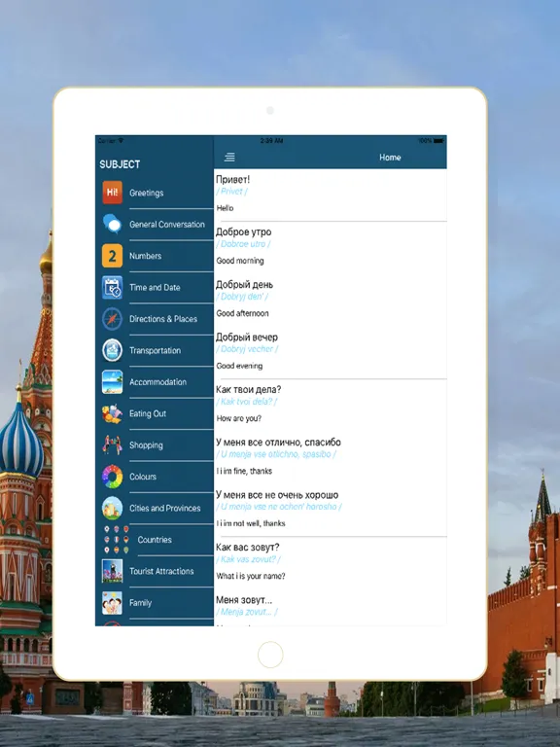Select the phrase Добрый день
Screen dimensions: 560x747
(244, 285)
